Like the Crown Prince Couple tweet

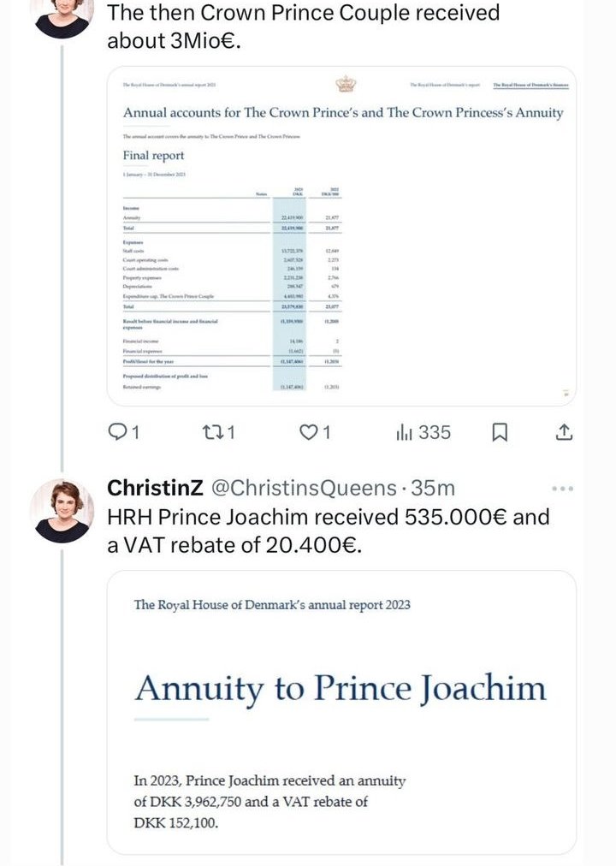pos(311,433)
